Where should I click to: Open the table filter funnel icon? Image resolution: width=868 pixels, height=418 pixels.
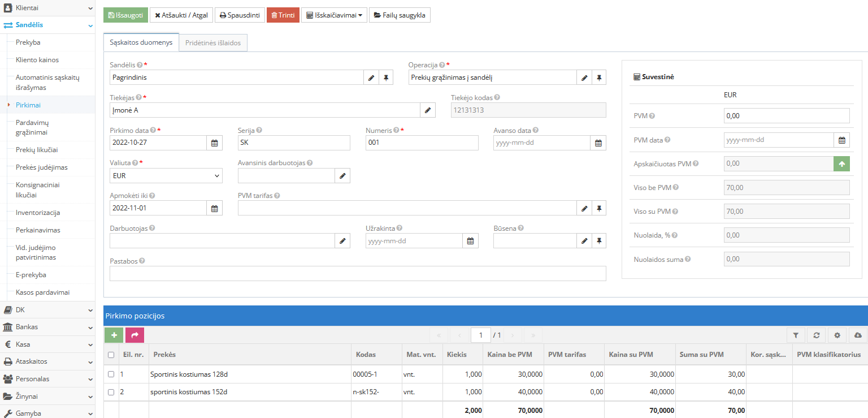796,335
